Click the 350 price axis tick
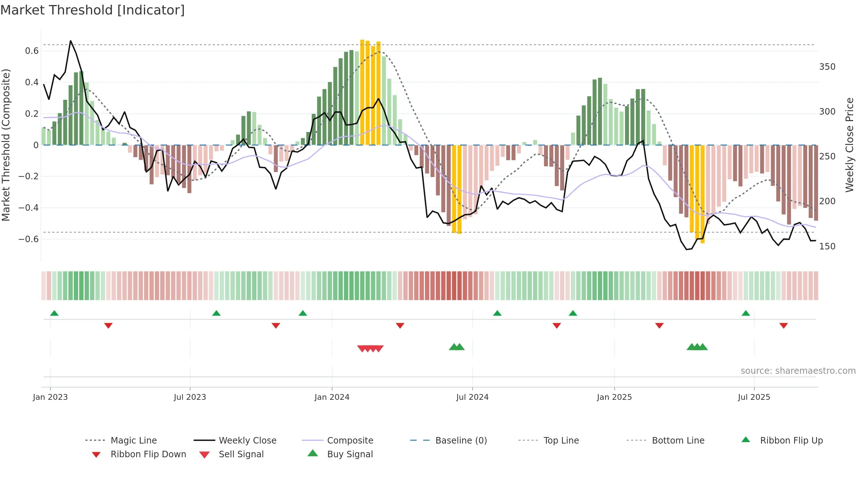868x488 pixels. point(827,67)
